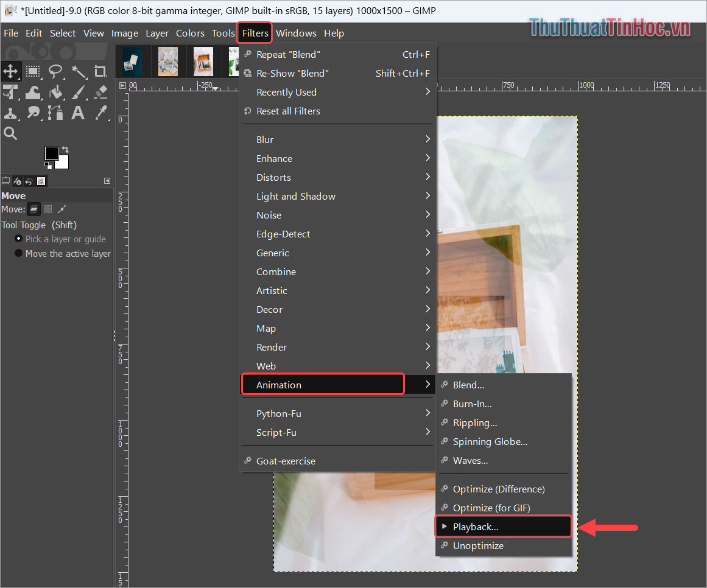Select the Zoom magnifier tool

[10, 133]
